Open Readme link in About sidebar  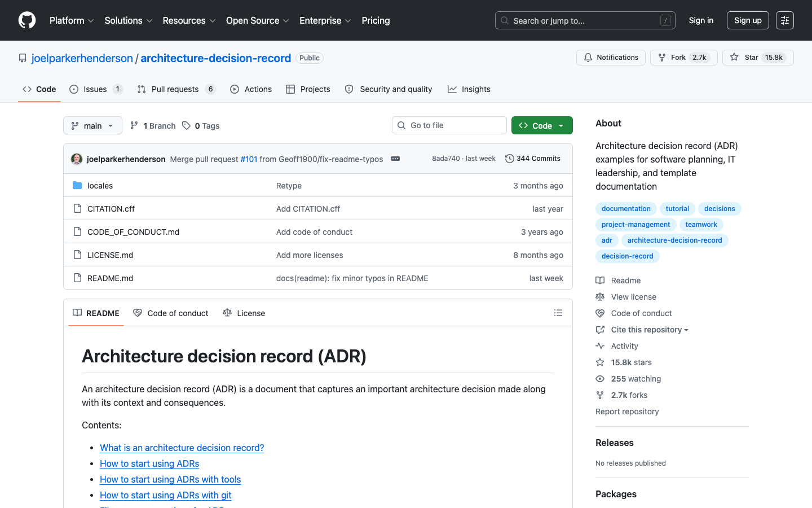619,281
